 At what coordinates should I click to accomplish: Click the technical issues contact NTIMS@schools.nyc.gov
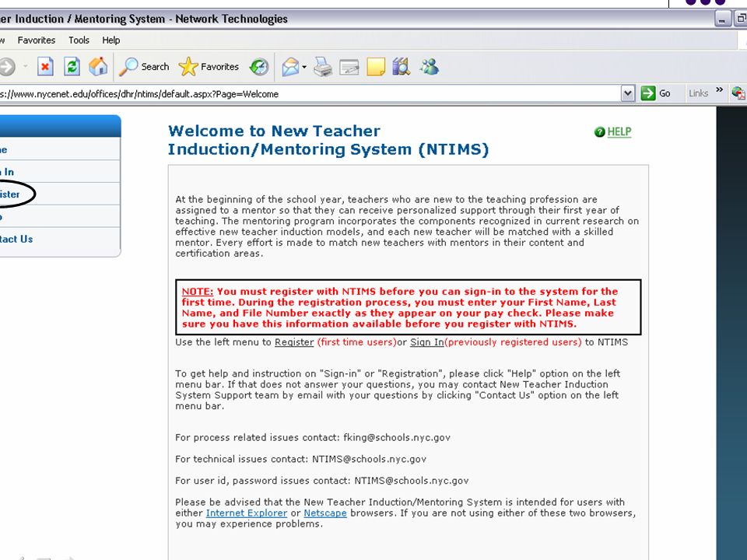tap(369, 459)
